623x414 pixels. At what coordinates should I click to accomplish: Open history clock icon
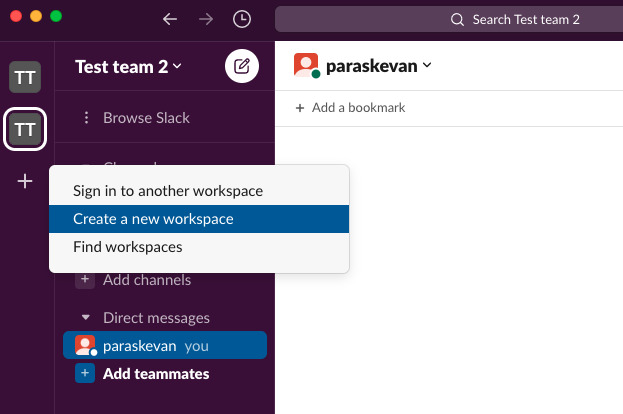coord(242,19)
